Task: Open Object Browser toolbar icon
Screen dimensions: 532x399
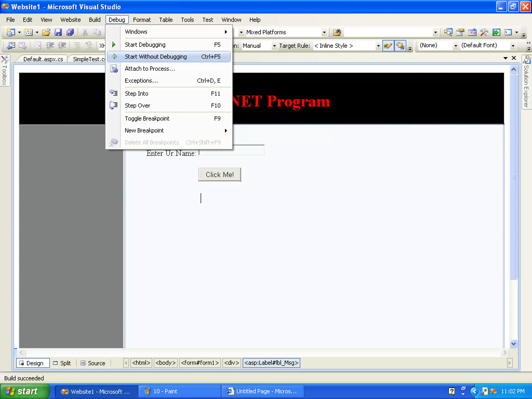Action: 472,32
